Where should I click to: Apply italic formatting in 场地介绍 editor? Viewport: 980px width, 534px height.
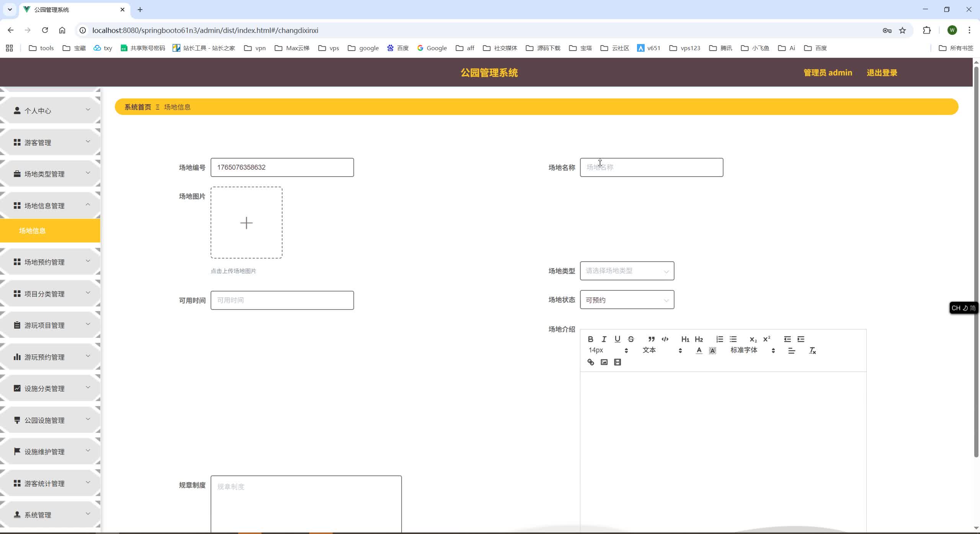[x=604, y=339]
